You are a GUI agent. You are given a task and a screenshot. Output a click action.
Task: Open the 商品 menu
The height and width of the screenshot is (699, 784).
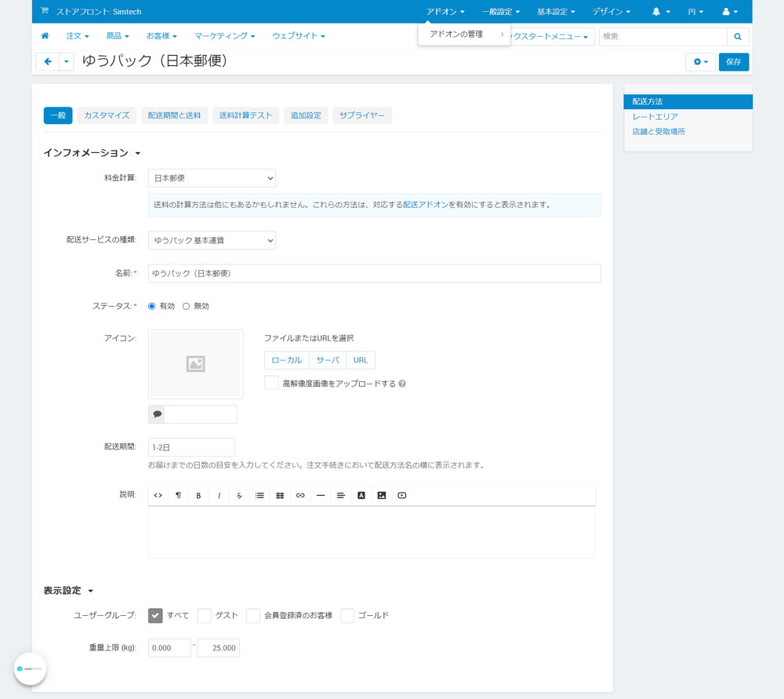coord(118,36)
